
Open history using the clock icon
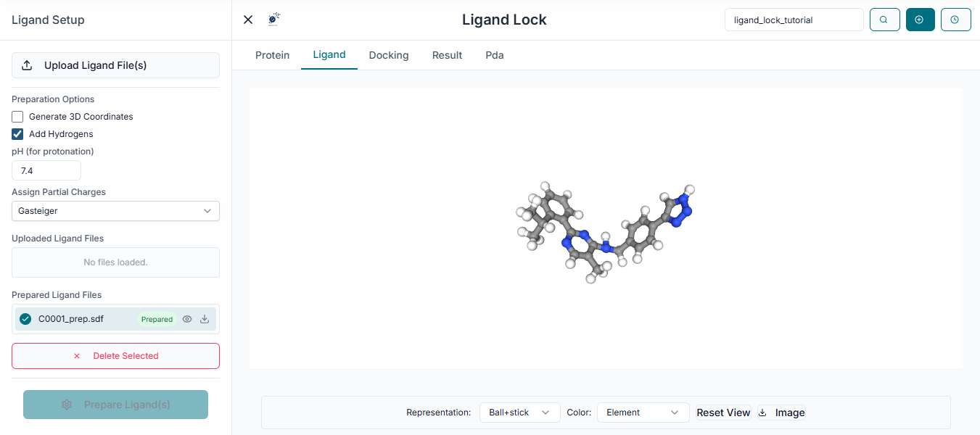(x=955, y=20)
